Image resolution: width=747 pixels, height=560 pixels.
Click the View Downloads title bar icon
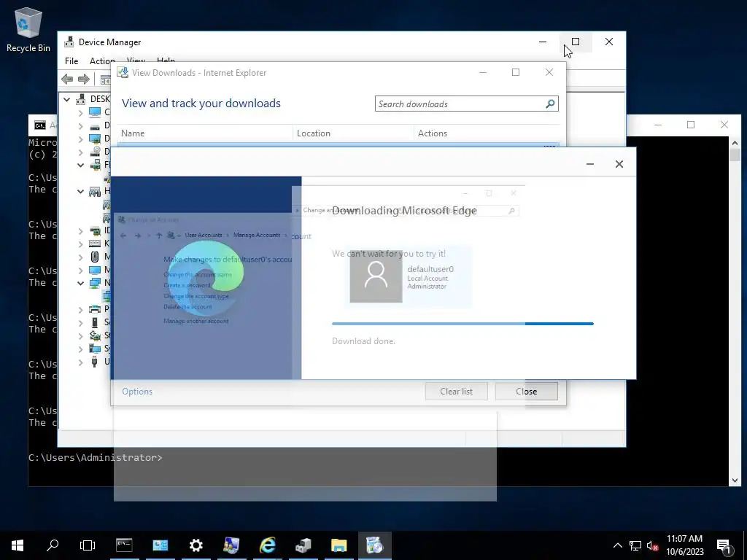click(x=123, y=72)
